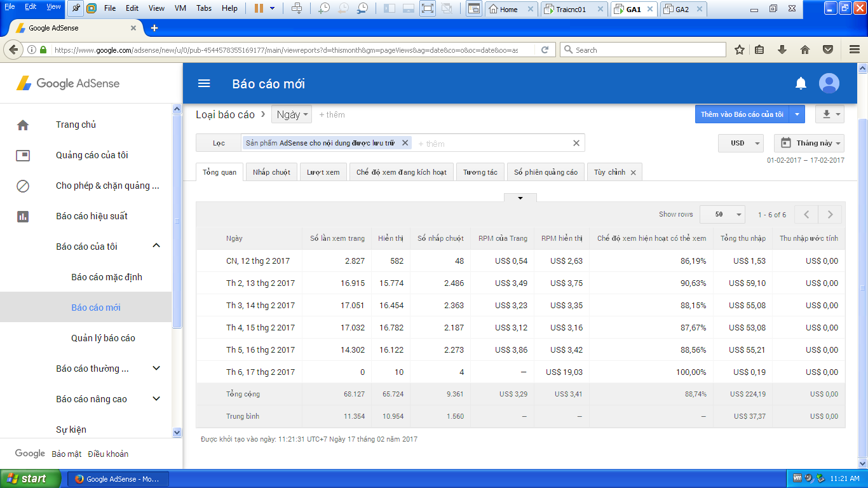This screenshot has height=488, width=868.
Task: Open Firefox downloads arrow icon
Action: 782,50
